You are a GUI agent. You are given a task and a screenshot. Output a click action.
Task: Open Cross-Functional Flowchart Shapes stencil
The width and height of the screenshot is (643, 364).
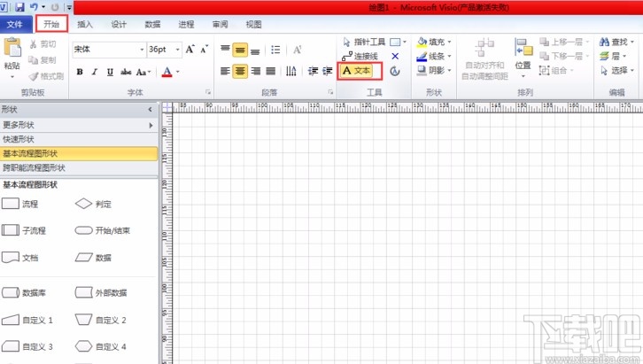coord(79,167)
